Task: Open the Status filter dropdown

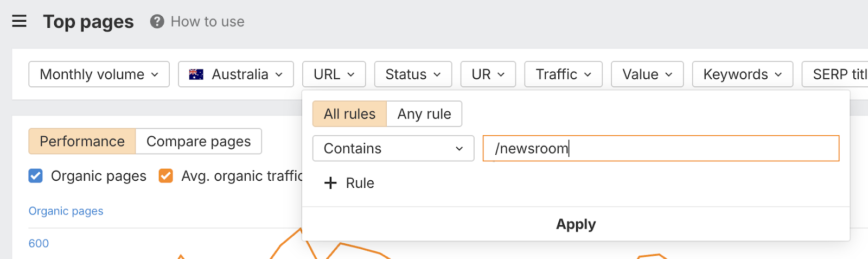Action: point(413,74)
